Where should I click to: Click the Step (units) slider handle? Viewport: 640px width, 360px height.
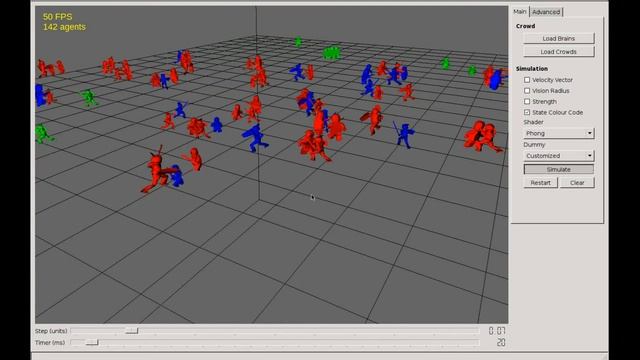[x=131, y=331]
